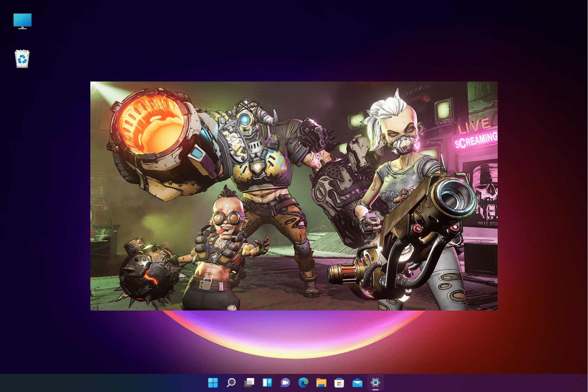
Task: Open the Widgets panel icon
Action: point(267,383)
